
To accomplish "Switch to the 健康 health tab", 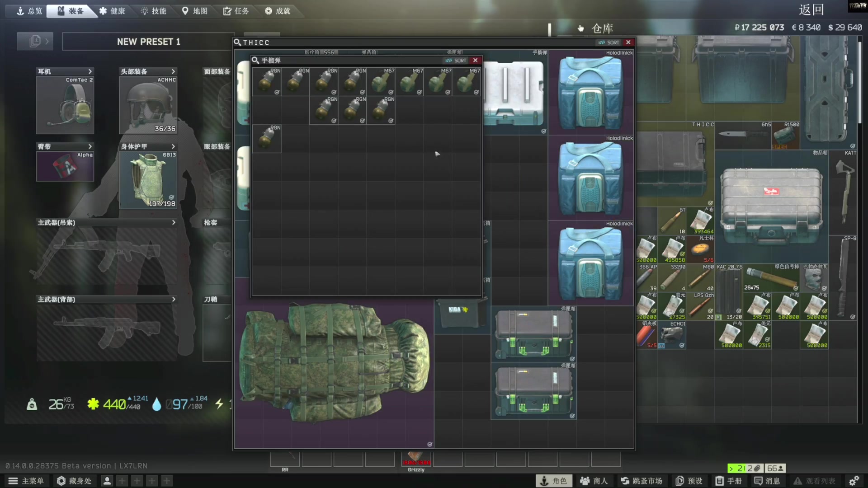I will click(112, 11).
